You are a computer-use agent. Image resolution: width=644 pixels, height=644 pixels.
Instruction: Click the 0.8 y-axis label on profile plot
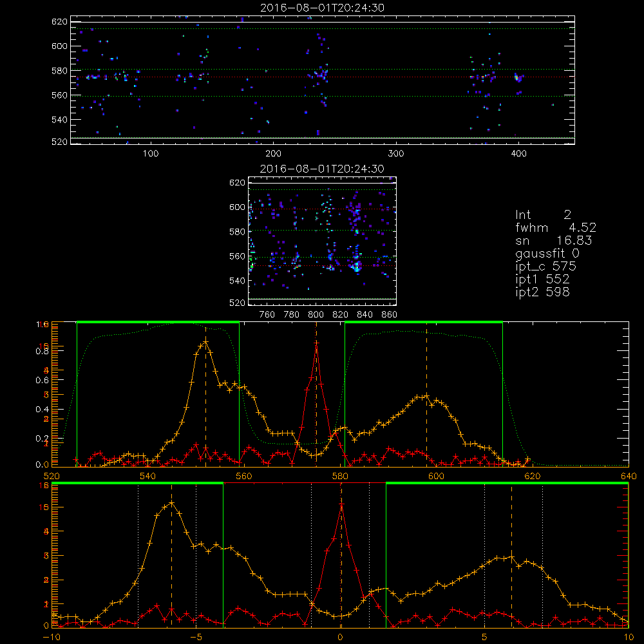tap(43, 351)
